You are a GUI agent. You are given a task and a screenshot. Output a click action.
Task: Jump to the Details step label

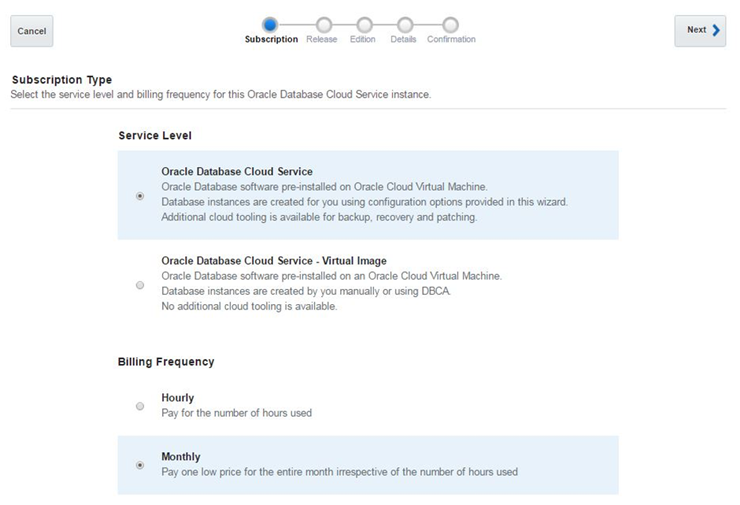tap(404, 40)
